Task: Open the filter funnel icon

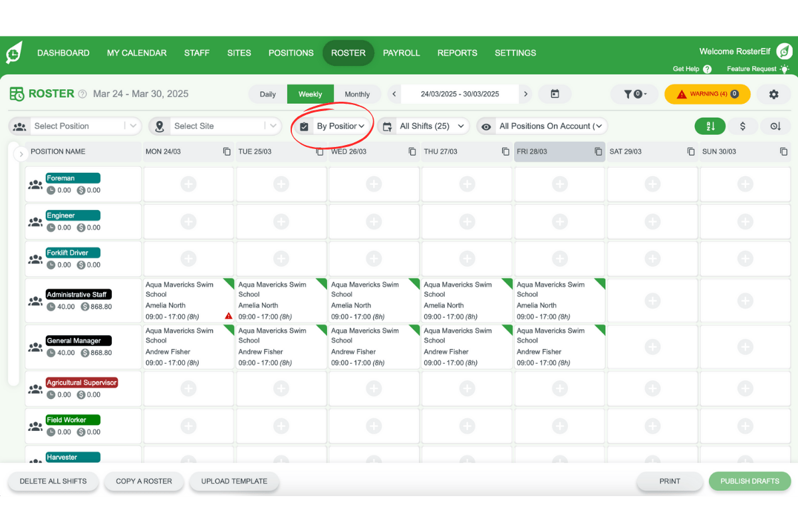Action: [634, 94]
